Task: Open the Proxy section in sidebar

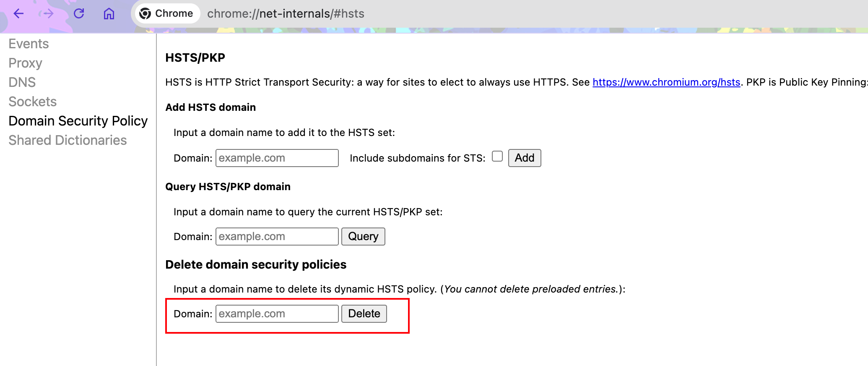Action: [25, 63]
